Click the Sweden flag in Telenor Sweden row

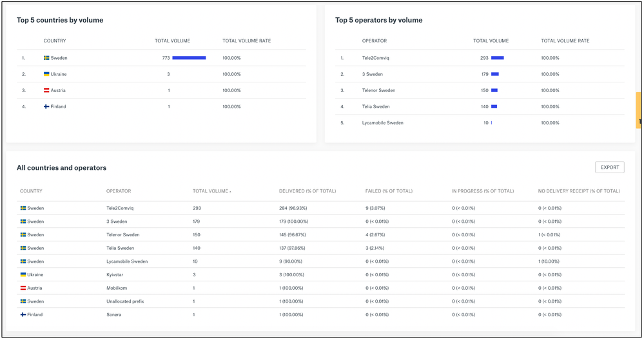click(23, 235)
